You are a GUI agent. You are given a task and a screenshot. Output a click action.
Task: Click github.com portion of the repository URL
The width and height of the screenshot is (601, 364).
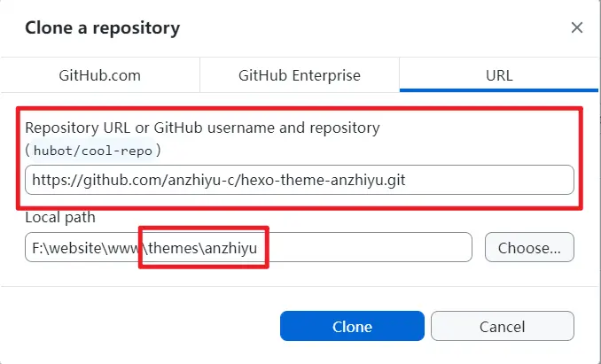[x=123, y=180]
